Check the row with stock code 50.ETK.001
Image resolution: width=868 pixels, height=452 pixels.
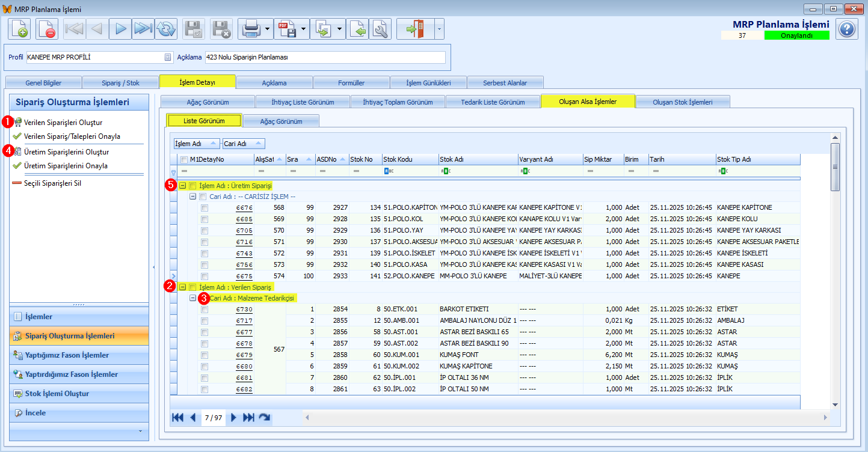[x=205, y=310]
